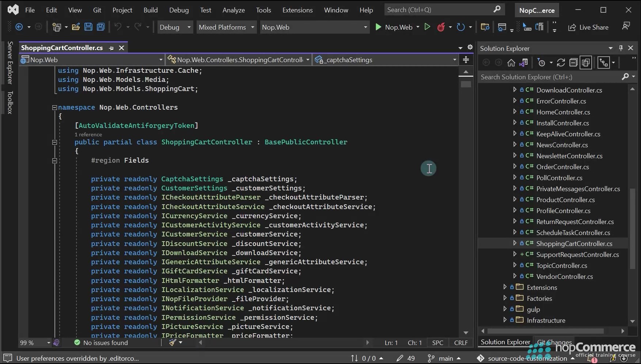Image resolution: width=641 pixels, height=364 pixels.
Task: Click the code cleanup broom icon
Action: click(x=172, y=342)
